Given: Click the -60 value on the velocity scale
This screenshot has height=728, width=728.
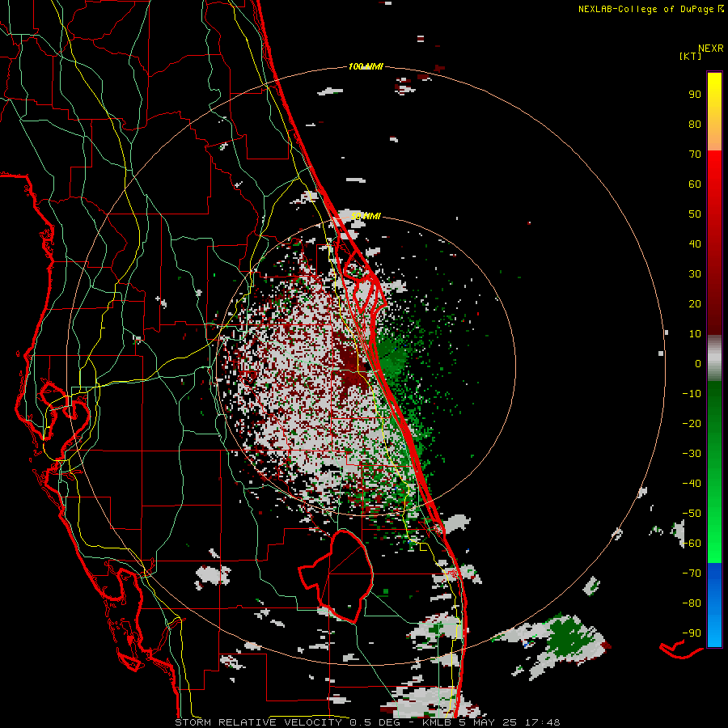Looking at the screenshot, I should (692, 544).
